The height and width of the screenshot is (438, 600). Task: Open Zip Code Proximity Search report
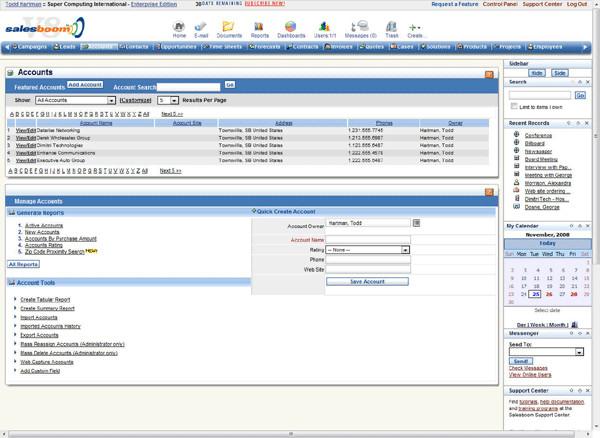(x=54, y=251)
